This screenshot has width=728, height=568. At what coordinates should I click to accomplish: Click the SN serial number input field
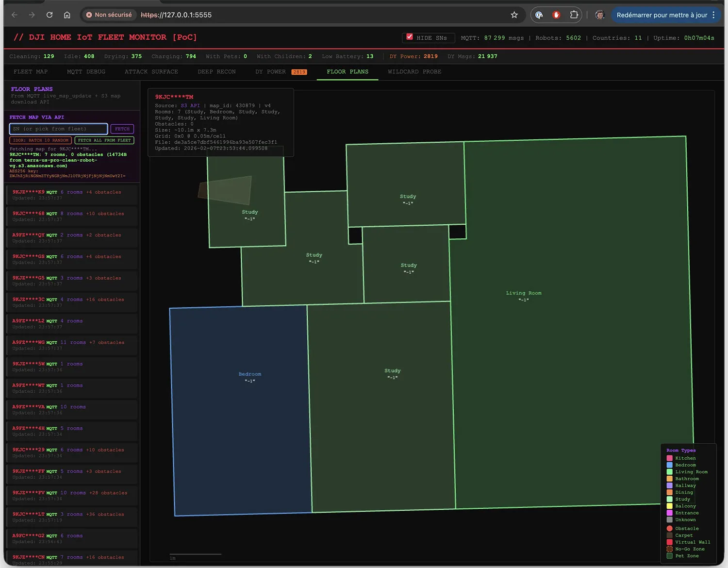pyautogui.click(x=58, y=129)
